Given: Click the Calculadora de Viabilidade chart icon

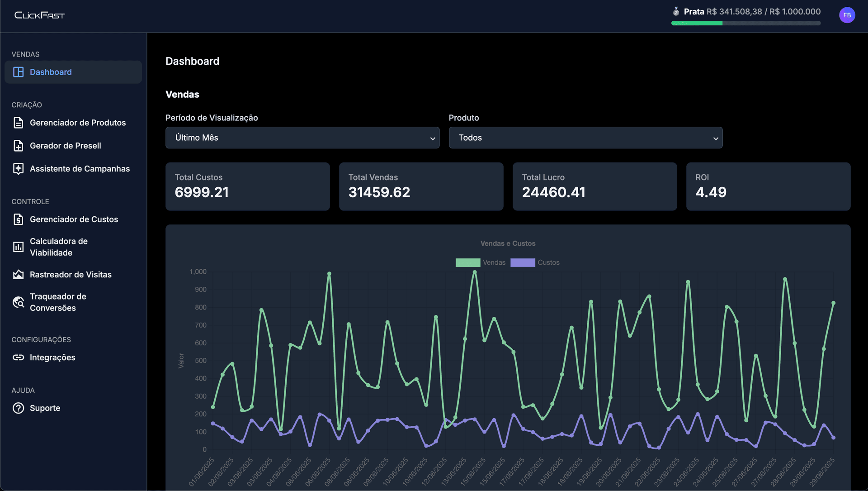Looking at the screenshot, I should (18, 247).
